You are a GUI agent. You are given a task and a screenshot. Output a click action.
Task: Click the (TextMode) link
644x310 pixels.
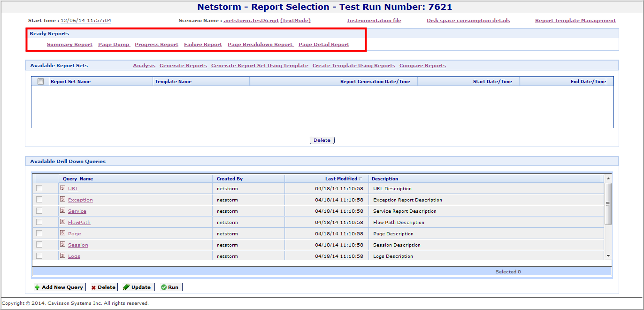pos(295,21)
